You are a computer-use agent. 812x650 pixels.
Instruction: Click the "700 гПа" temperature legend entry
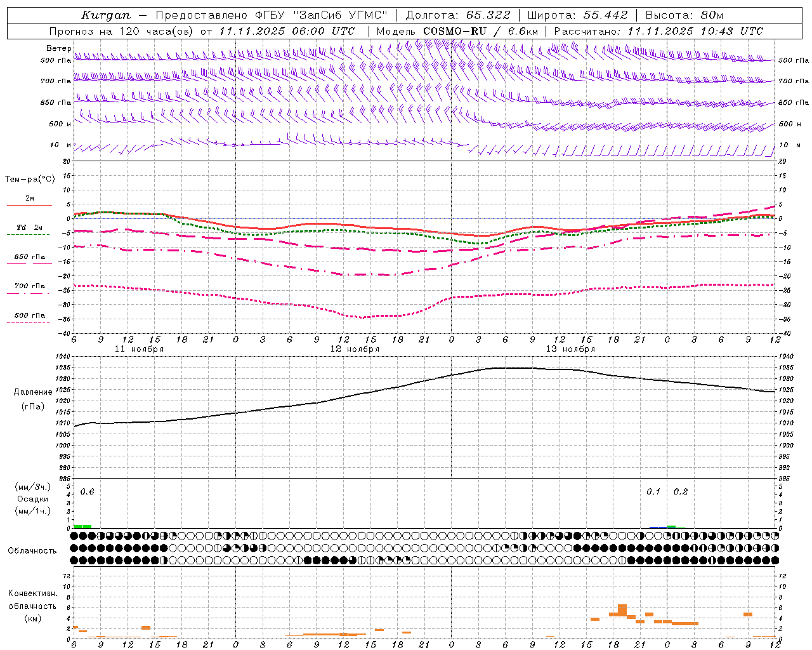click(x=30, y=286)
